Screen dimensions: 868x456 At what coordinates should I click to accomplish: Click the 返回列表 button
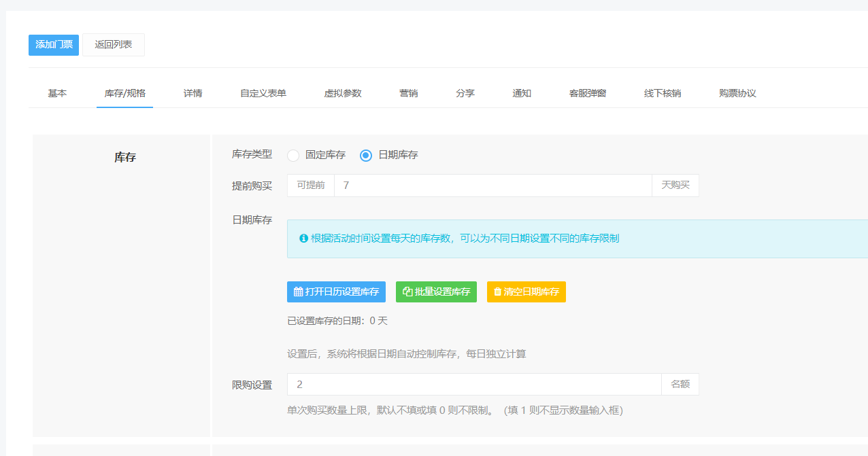coord(114,45)
